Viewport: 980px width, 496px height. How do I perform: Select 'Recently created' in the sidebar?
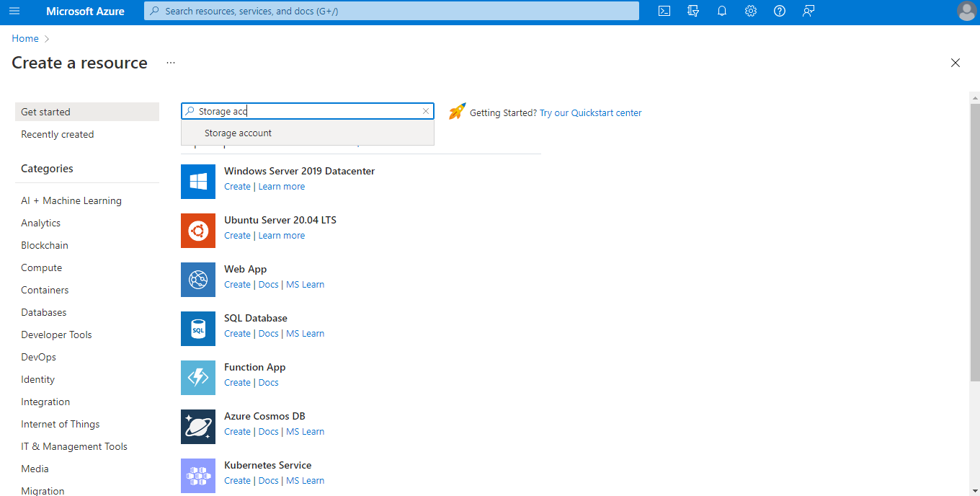[57, 134]
